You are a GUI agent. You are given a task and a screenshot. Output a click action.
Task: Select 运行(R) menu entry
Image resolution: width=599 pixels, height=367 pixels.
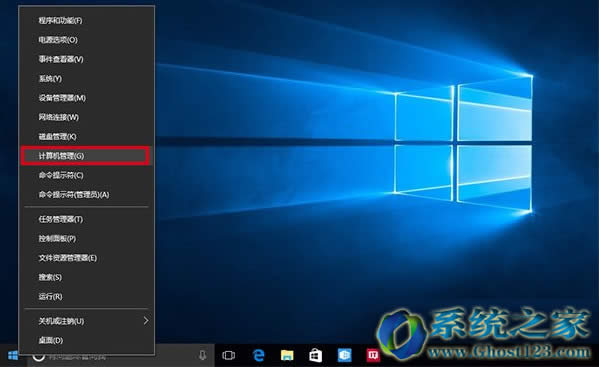click(86, 296)
